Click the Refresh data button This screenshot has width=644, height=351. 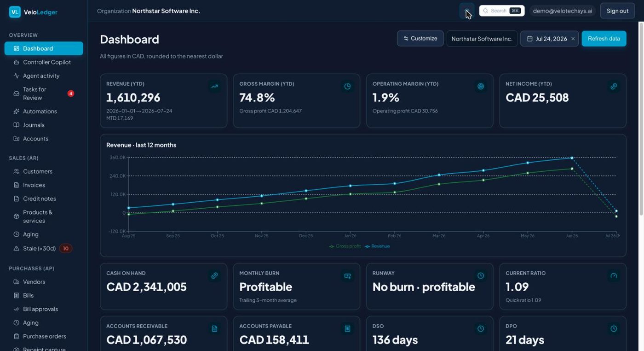(x=604, y=39)
